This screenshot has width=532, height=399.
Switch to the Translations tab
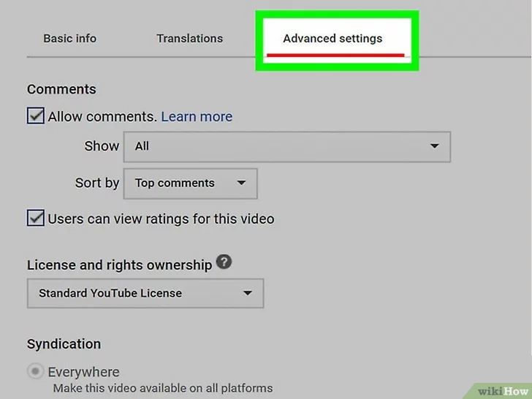click(190, 38)
